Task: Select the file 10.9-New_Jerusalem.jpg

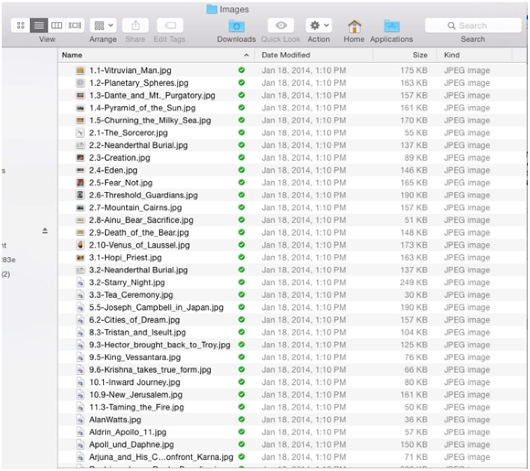Action: point(136,395)
